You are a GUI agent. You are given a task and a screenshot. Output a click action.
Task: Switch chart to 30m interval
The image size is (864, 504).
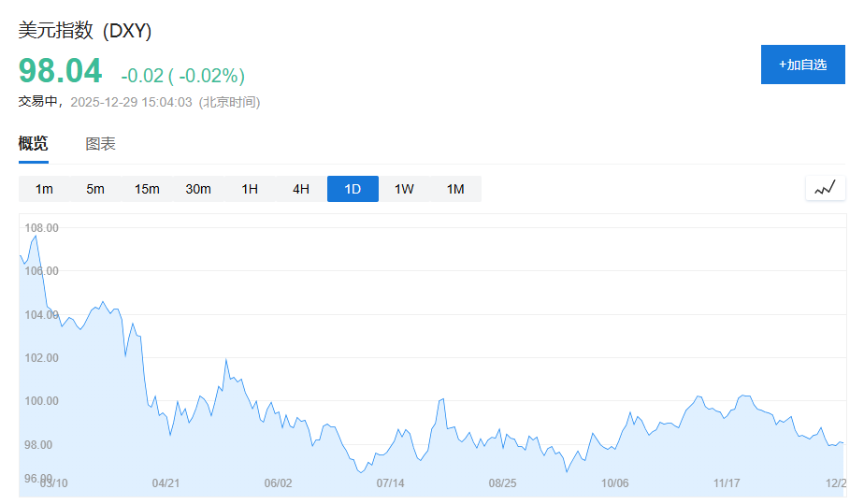point(198,189)
